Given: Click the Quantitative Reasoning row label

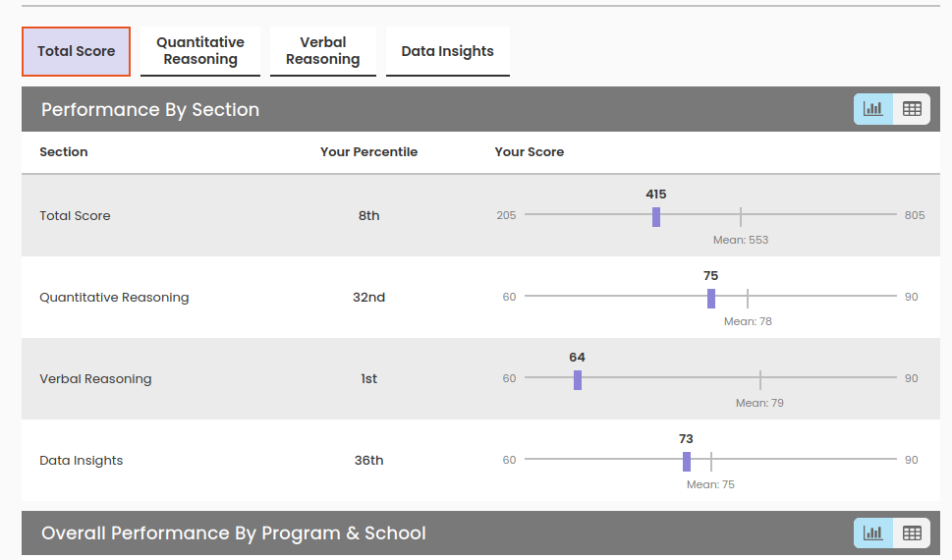Looking at the screenshot, I should click(114, 298).
